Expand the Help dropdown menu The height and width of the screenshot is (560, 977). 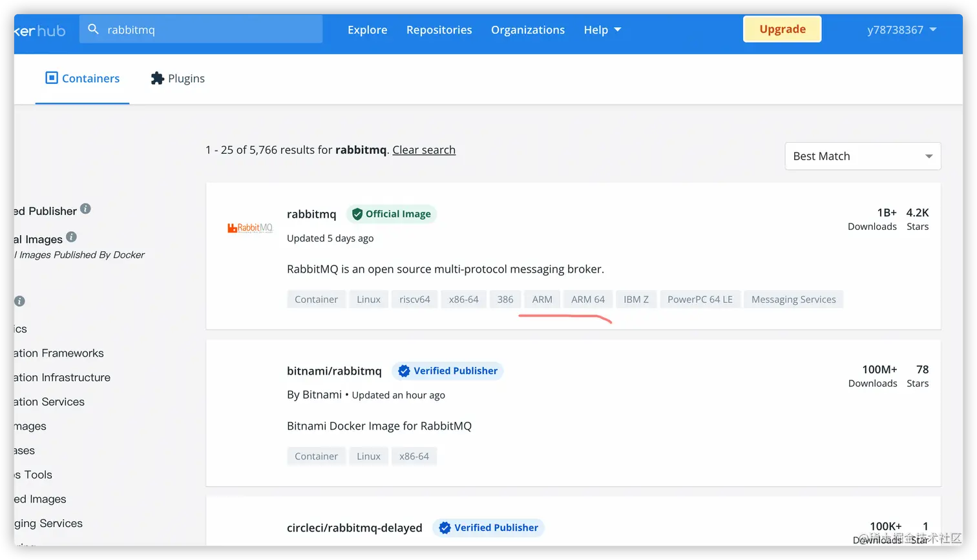pos(602,30)
